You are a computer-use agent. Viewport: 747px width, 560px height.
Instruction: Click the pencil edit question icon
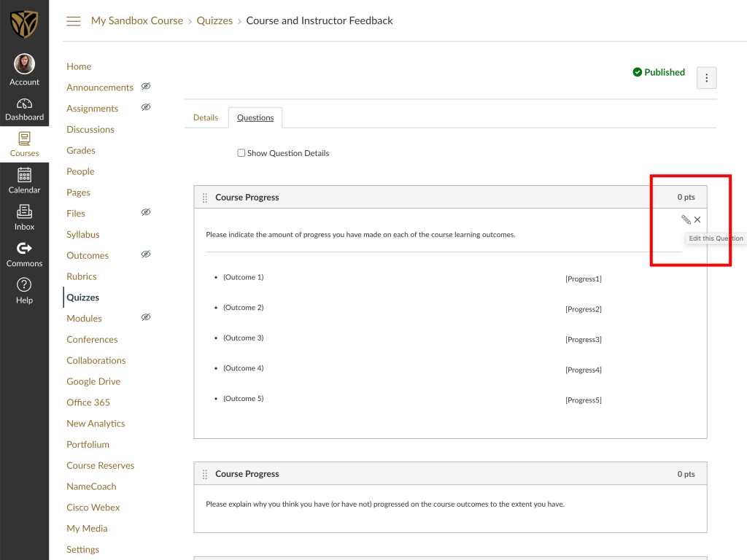tap(686, 219)
